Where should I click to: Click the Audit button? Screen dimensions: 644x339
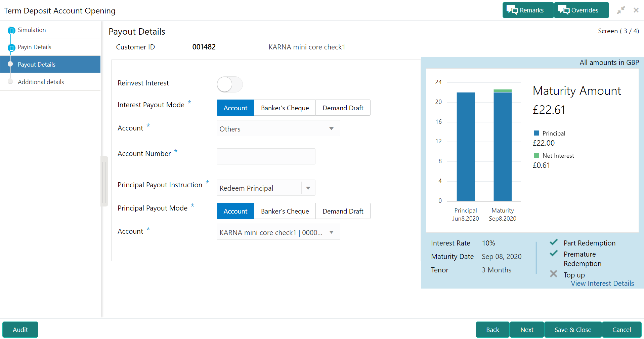pos(20,330)
